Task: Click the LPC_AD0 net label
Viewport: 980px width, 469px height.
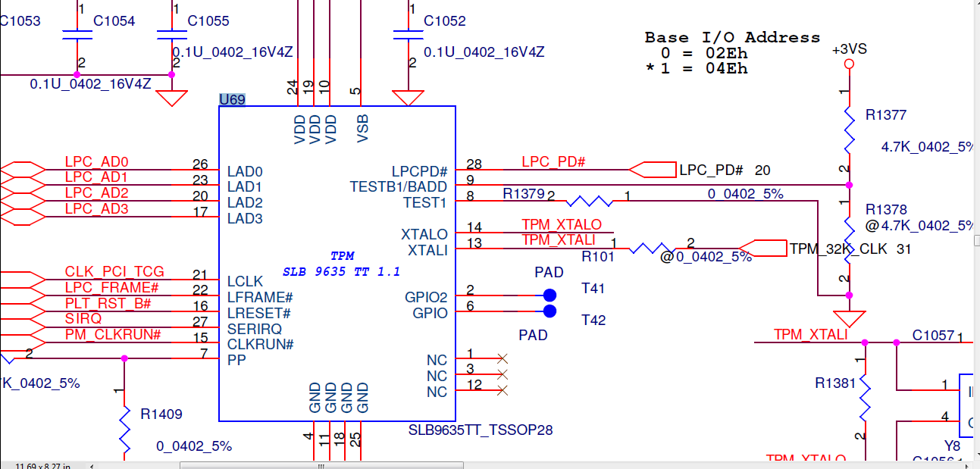Action: 96,161
